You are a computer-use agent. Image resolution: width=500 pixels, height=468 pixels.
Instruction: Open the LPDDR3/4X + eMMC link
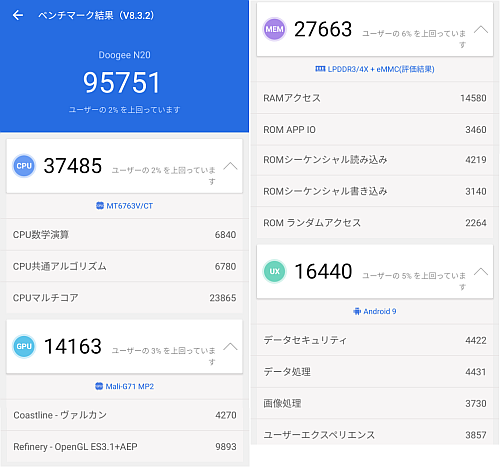tap(381, 69)
